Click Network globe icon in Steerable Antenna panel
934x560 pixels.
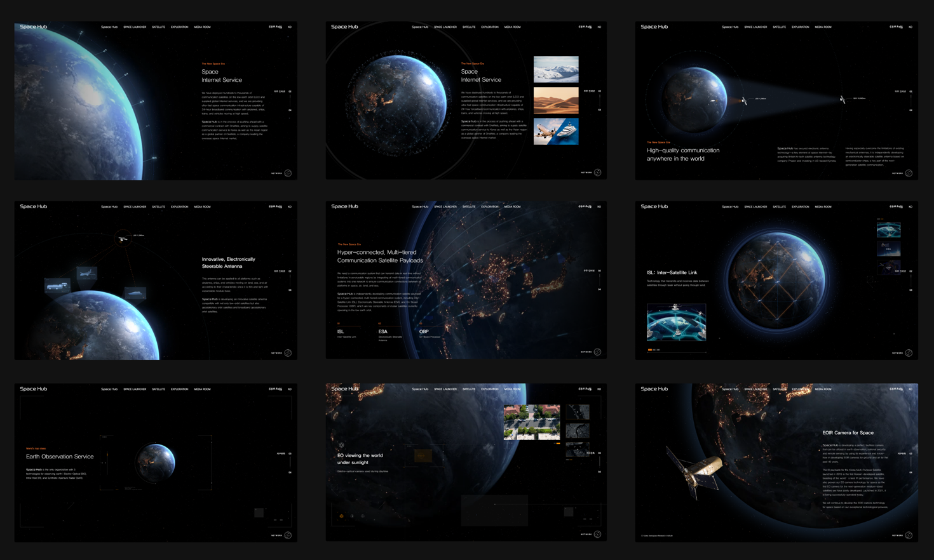[288, 353]
